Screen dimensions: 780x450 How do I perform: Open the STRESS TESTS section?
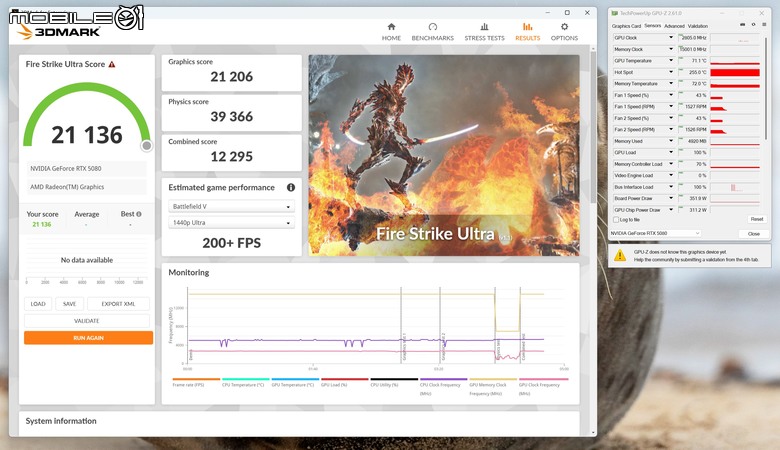tap(484, 32)
